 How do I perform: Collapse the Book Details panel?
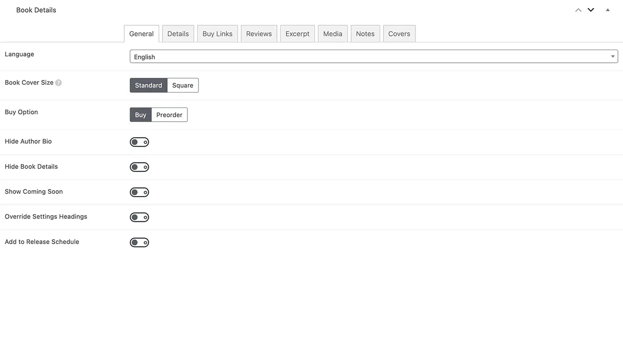click(607, 9)
